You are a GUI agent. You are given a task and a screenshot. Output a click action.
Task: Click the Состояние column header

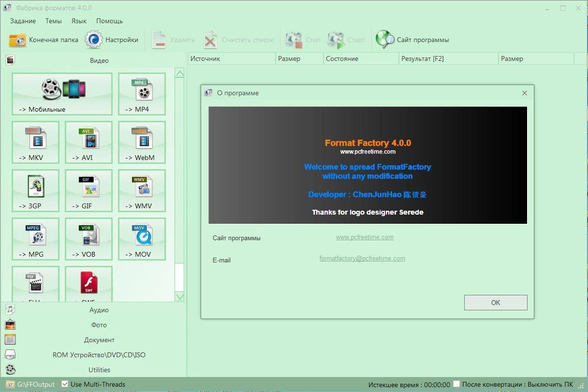[x=361, y=58]
